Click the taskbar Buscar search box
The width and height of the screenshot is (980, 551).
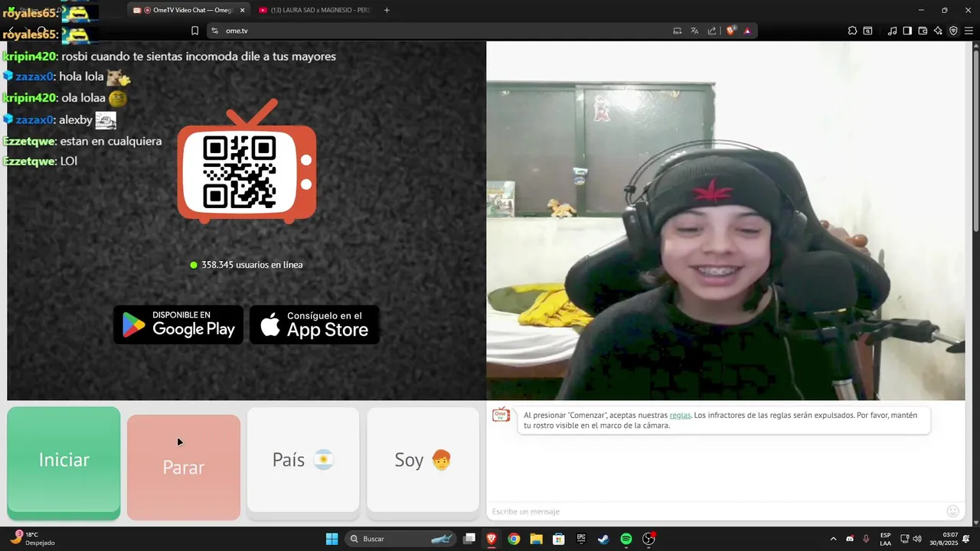(401, 539)
